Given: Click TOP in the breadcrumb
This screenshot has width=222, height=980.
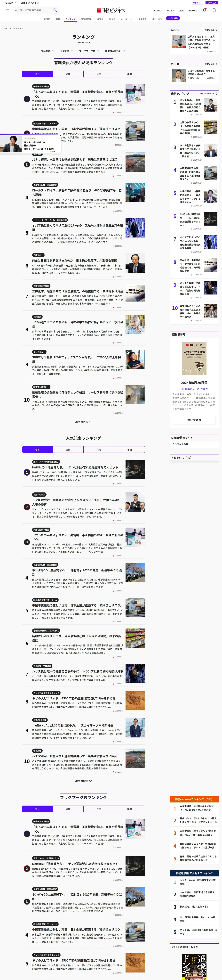Looking at the screenshot, I should click(5, 29).
